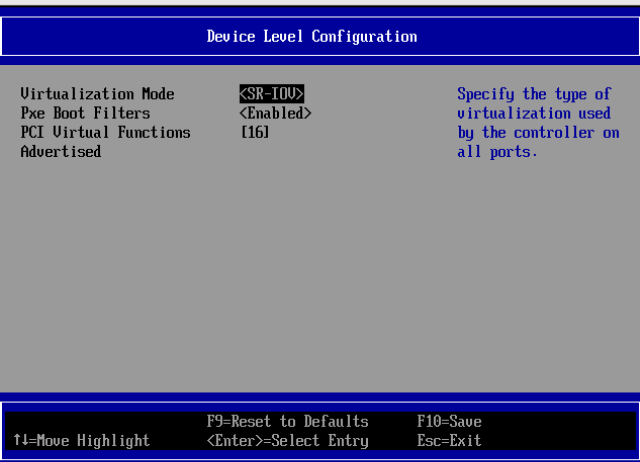Toggle the Pxe Boot Filters Enabled value
The width and height of the screenshot is (640, 462).
point(276,113)
